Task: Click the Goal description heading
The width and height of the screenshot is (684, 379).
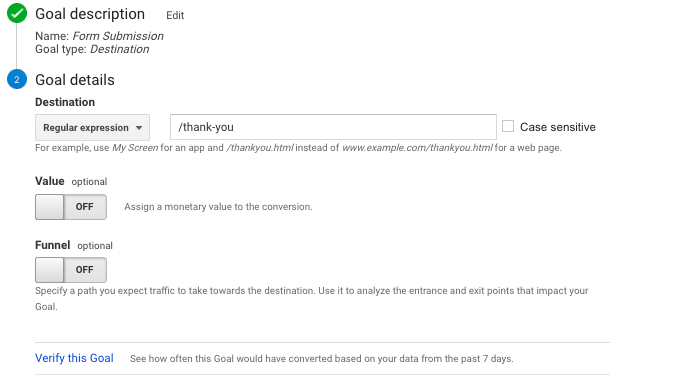Action: (90, 14)
